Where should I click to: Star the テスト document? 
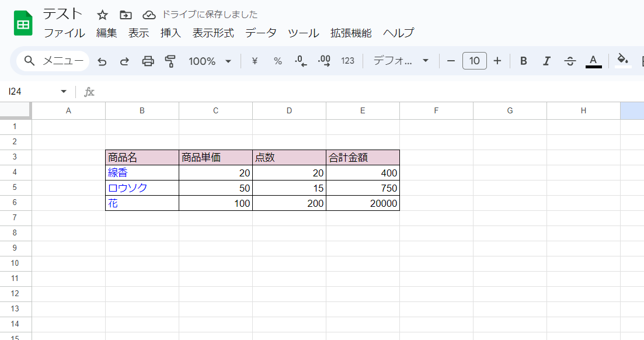(x=103, y=15)
